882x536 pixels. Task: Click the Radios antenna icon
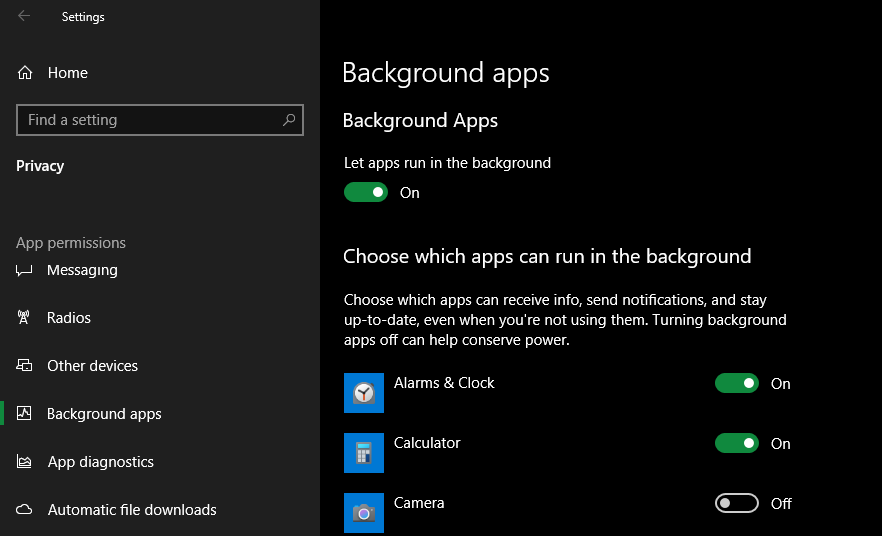point(24,317)
